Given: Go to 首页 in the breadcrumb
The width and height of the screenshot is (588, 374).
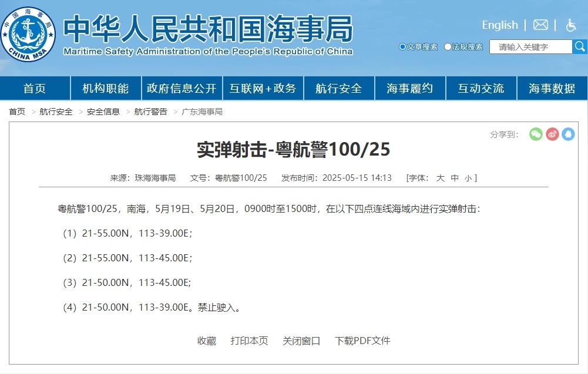Looking at the screenshot, I should coord(17,112).
